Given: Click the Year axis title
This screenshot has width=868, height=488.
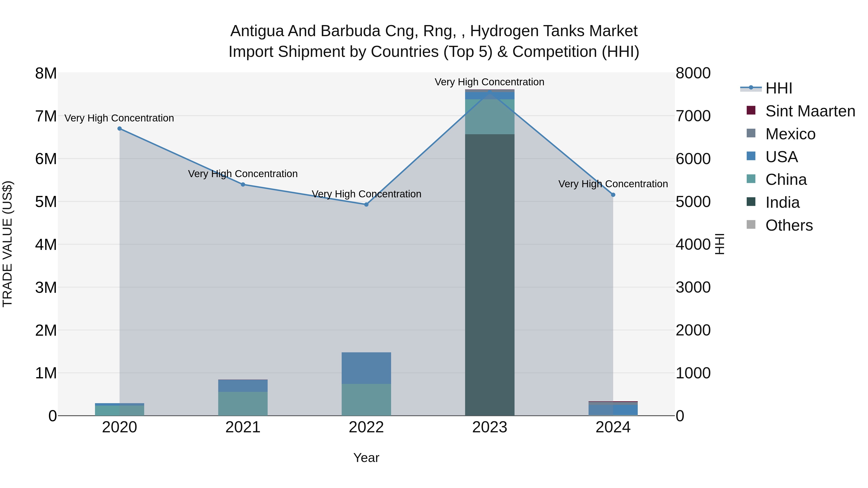Looking at the screenshot, I should click(366, 458).
